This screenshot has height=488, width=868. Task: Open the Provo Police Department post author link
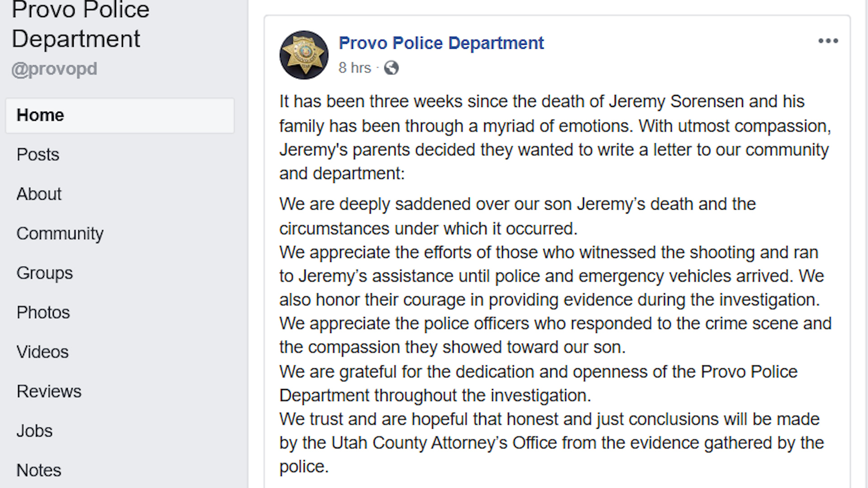[x=441, y=43]
